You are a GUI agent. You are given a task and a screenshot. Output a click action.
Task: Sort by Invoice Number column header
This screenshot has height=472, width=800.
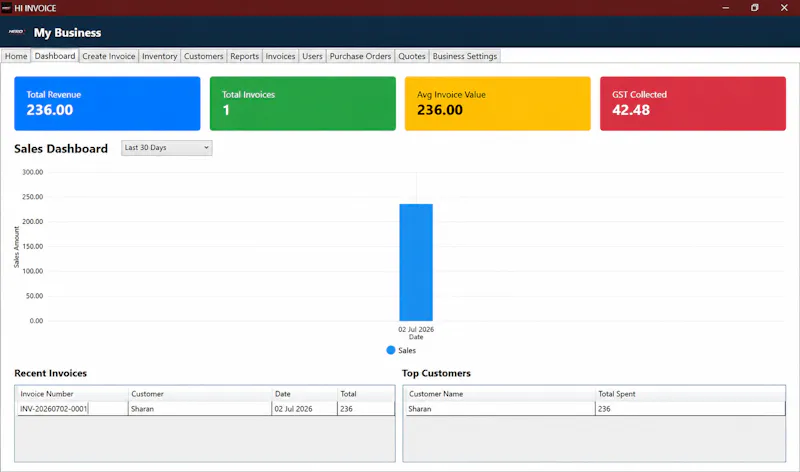72,394
